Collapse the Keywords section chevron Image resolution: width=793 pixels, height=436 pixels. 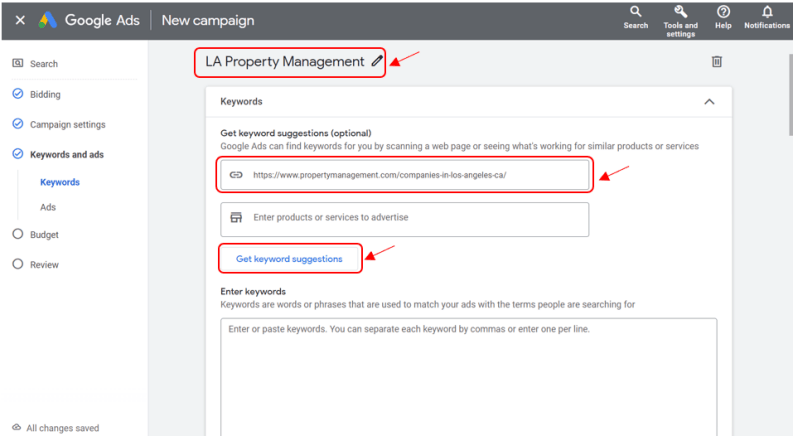click(709, 101)
